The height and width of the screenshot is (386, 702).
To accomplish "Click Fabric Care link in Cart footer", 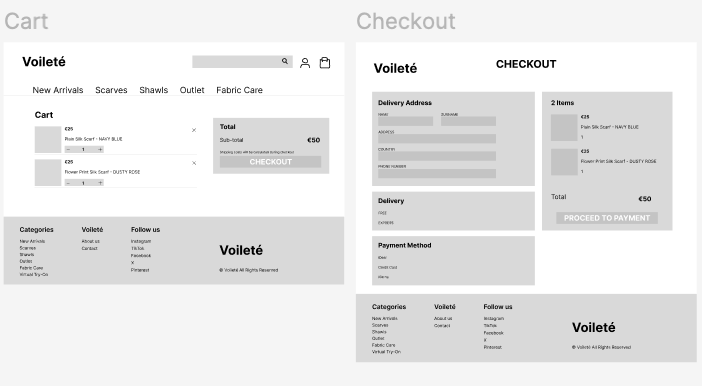I will (31, 268).
